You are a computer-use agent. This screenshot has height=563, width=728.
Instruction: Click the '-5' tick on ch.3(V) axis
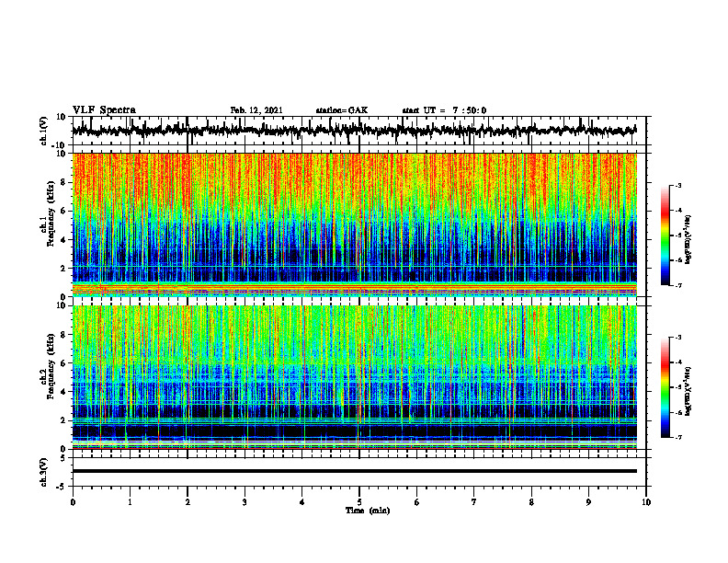(61, 487)
